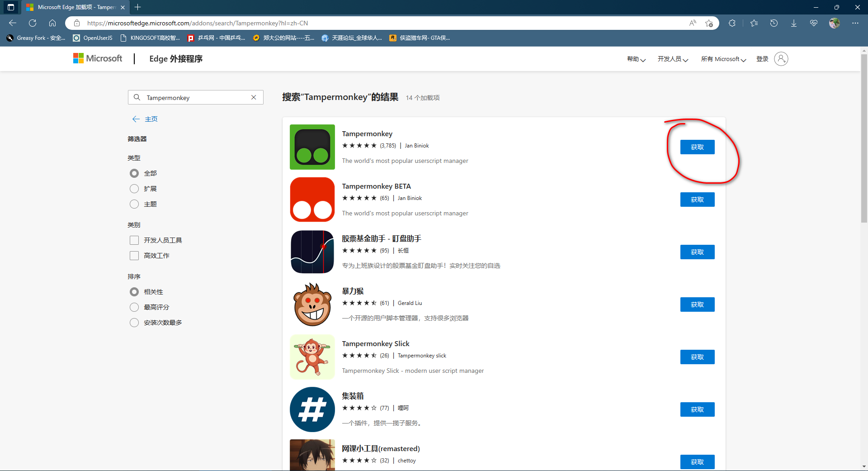Open the OpenUserJS bookmark
This screenshot has height=471, width=868.
tap(93, 38)
